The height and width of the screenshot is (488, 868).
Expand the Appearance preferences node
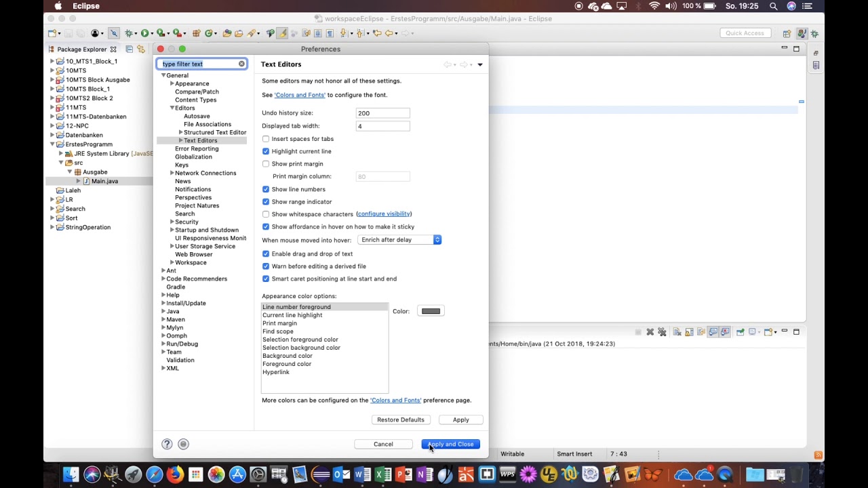point(172,83)
